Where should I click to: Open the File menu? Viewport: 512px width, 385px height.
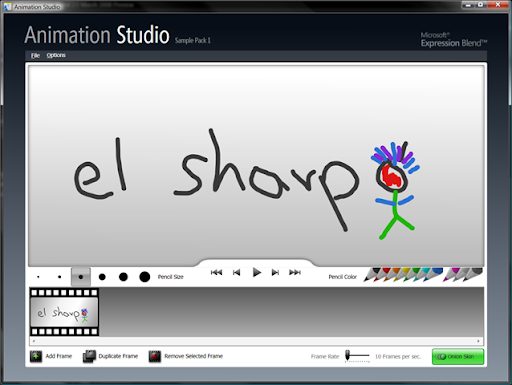tap(35, 55)
